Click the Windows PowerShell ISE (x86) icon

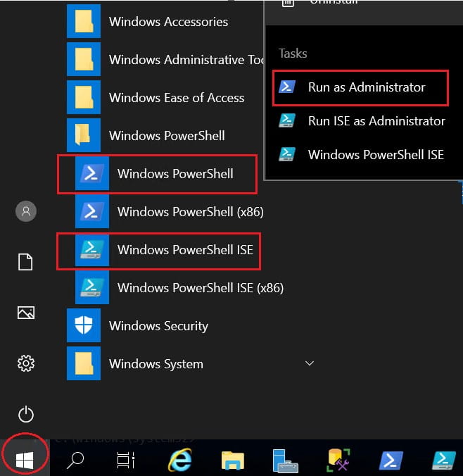[92, 287]
